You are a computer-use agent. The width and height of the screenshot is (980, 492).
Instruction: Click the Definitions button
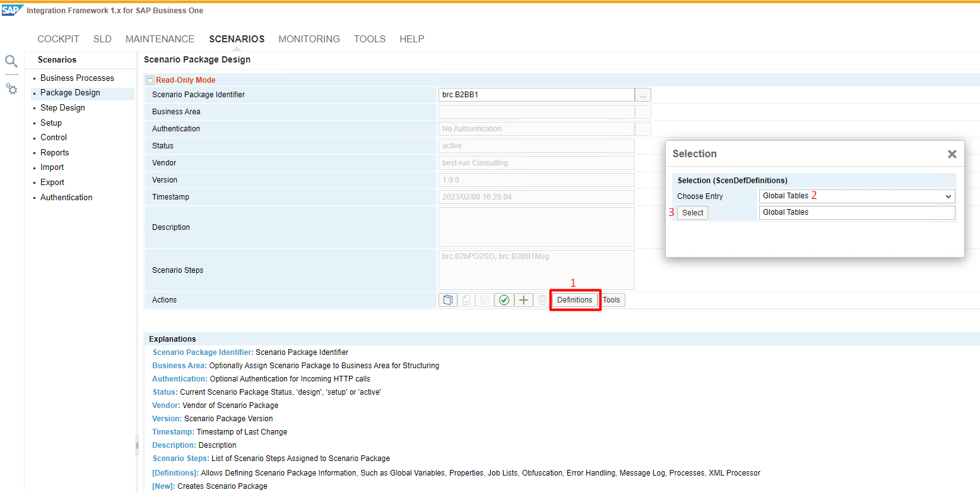(x=575, y=300)
